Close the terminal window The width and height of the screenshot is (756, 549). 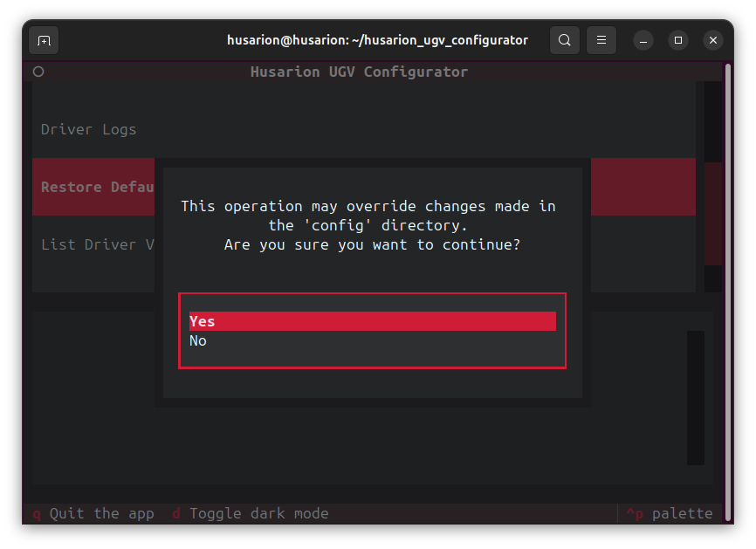coord(713,40)
